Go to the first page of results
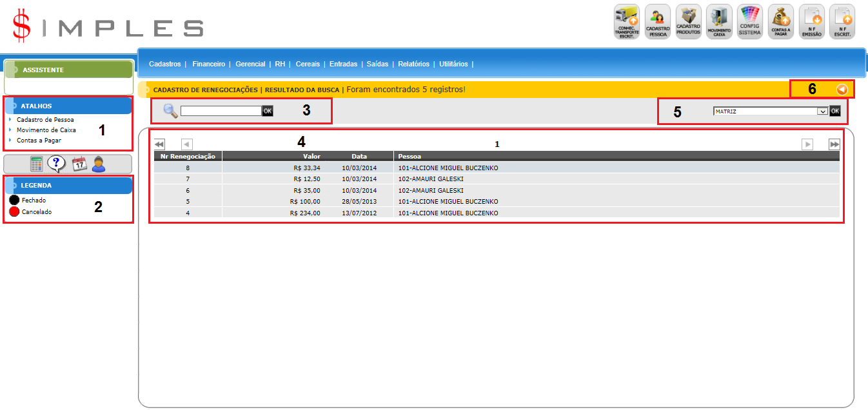This screenshot has height=410, width=868. (159, 144)
